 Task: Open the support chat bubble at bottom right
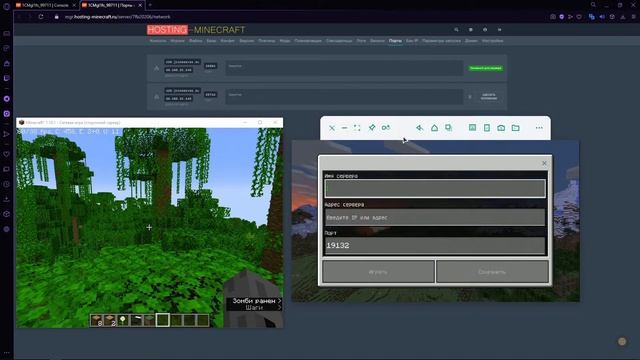tap(622, 342)
